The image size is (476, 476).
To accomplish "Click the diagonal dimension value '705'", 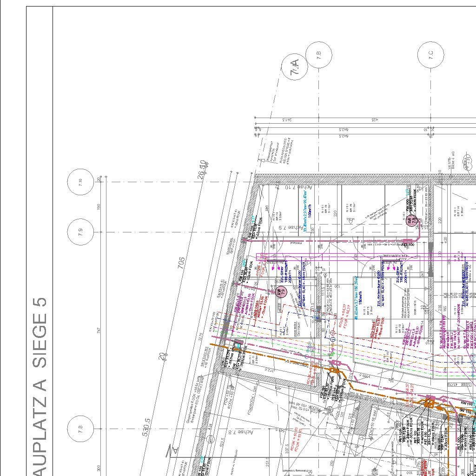I will click(x=181, y=263).
